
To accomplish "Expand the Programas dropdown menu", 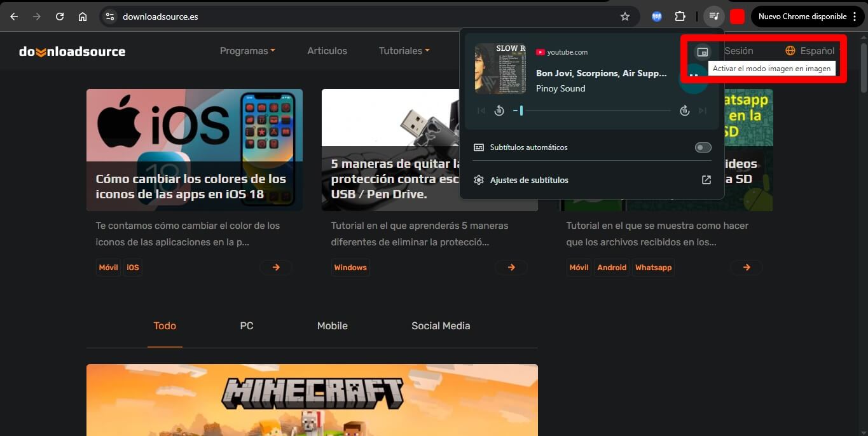I will pos(247,51).
